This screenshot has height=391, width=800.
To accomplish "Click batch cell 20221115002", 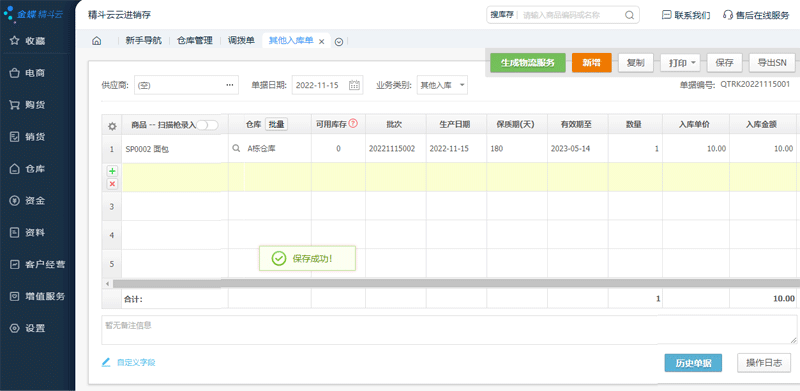I will [x=396, y=149].
